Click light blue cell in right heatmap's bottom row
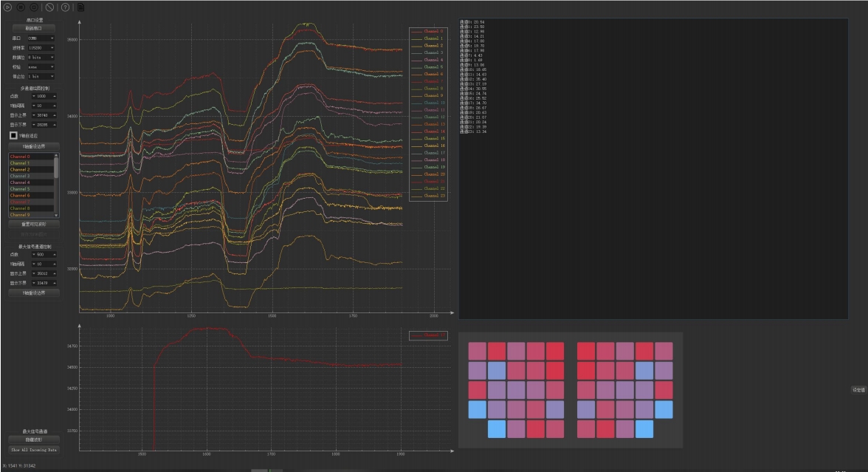 point(644,428)
